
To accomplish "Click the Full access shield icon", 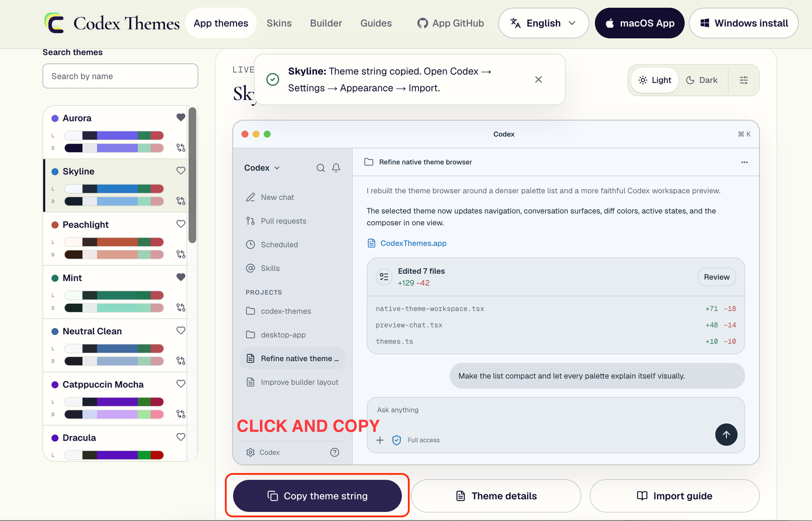I will click(x=397, y=440).
